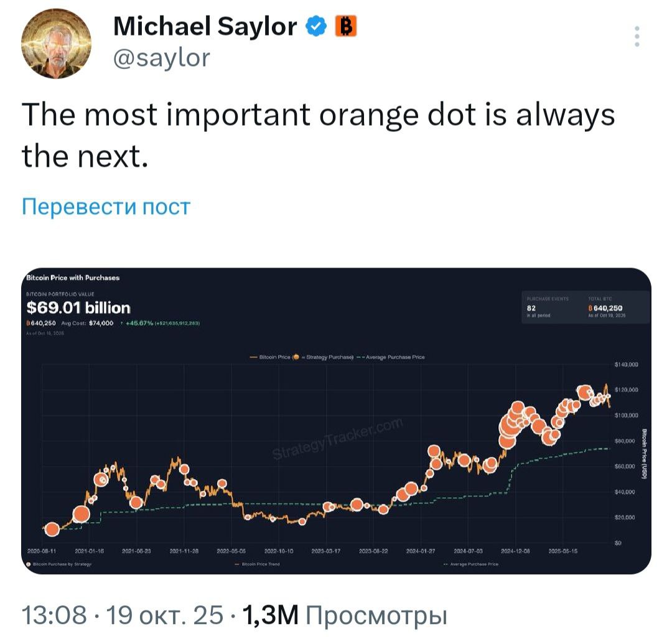This screenshot has height=639, width=672.
Task: Click the $69.01 billion portfolio value
Action: [78, 307]
